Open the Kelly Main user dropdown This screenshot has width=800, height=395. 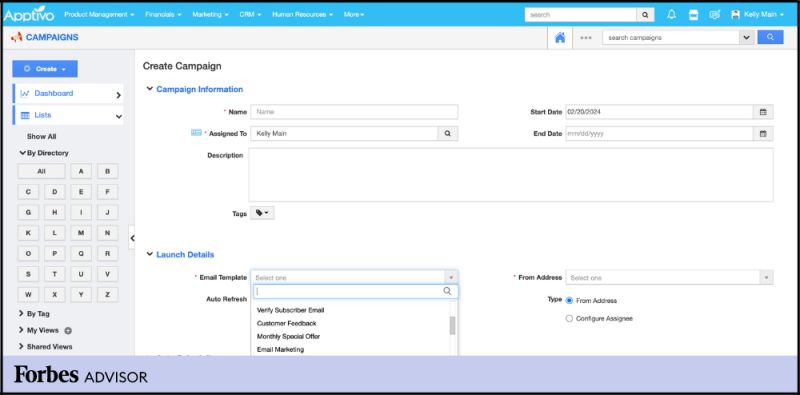pos(757,15)
